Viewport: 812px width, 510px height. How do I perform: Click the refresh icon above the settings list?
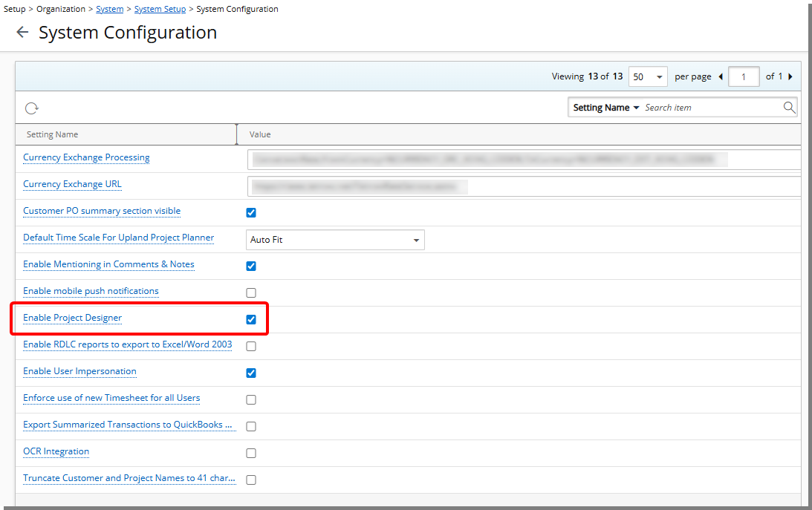click(x=31, y=108)
